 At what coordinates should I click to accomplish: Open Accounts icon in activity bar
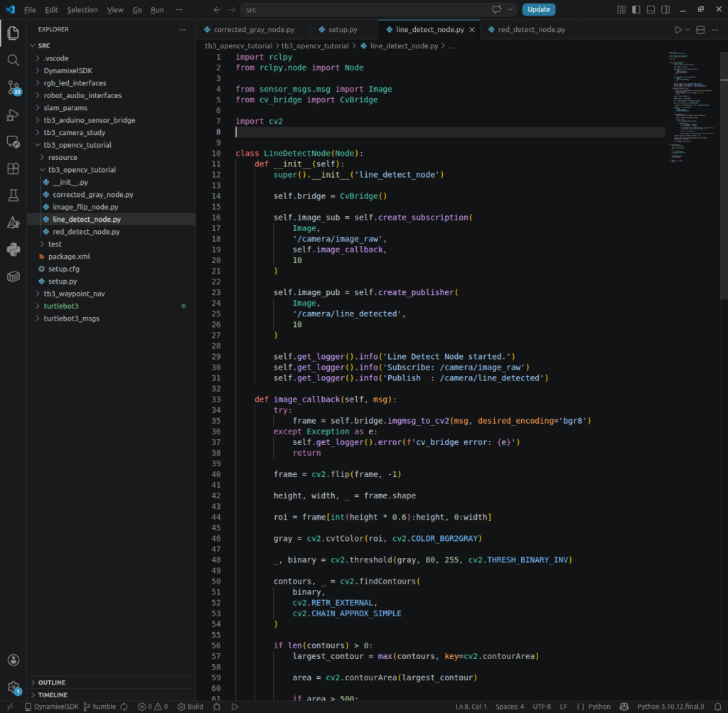(14, 660)
